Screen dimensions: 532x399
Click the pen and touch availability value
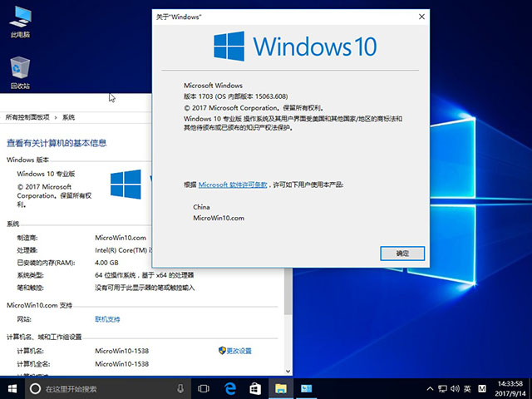pyautogui.click(x=145, y=288)
